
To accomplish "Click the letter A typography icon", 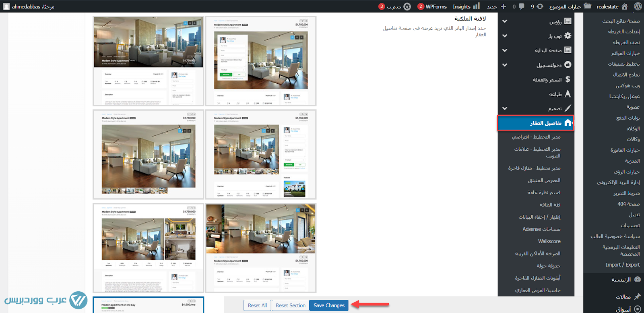I will point(568,94).
